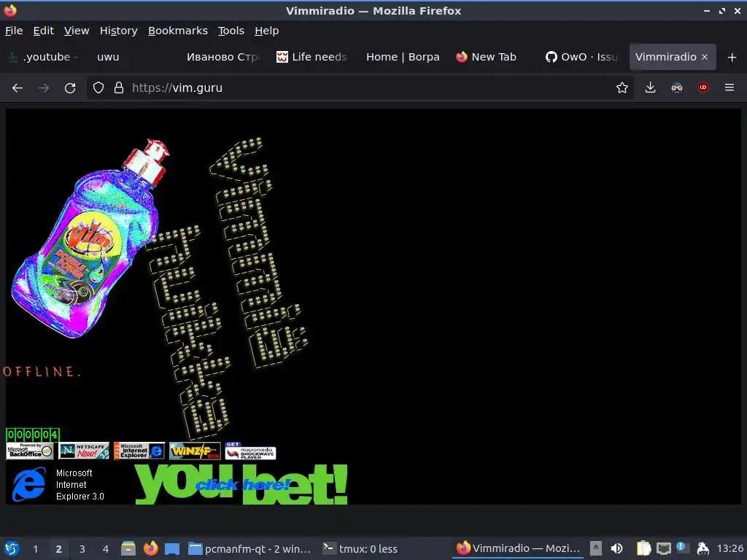Bookmark this page with the star
The width and height of the screenshot is (747, 560).
coord(622,87)
